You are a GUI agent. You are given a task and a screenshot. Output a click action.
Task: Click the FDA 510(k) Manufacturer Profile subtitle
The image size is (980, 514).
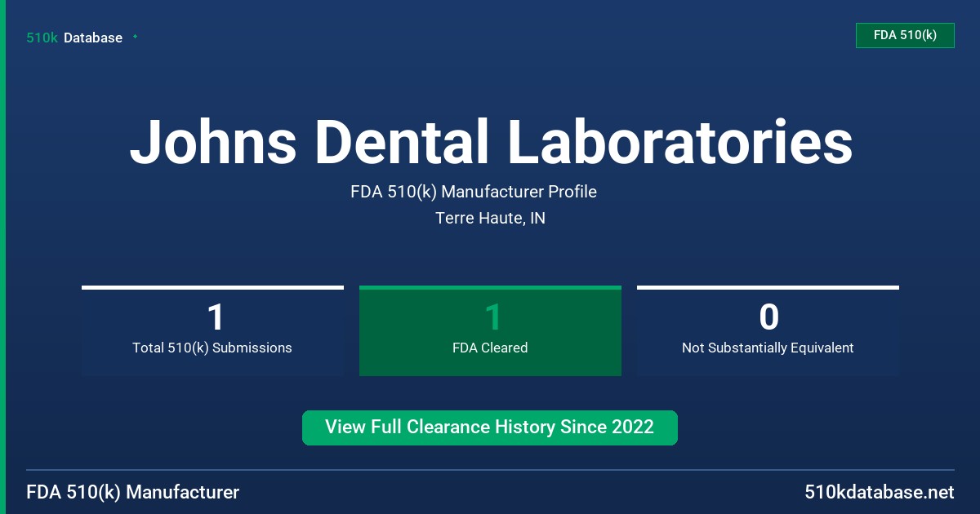click(474, 192)
